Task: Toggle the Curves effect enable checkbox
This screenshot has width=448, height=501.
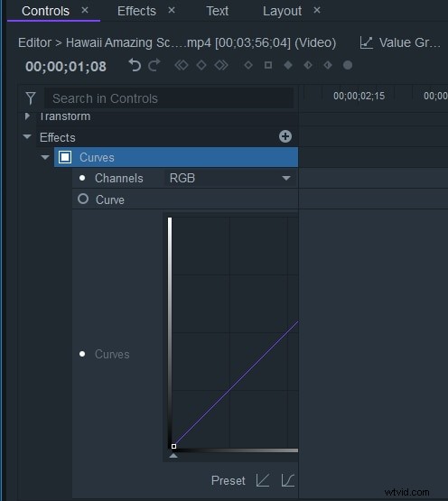Action: (x=65, y=157)
